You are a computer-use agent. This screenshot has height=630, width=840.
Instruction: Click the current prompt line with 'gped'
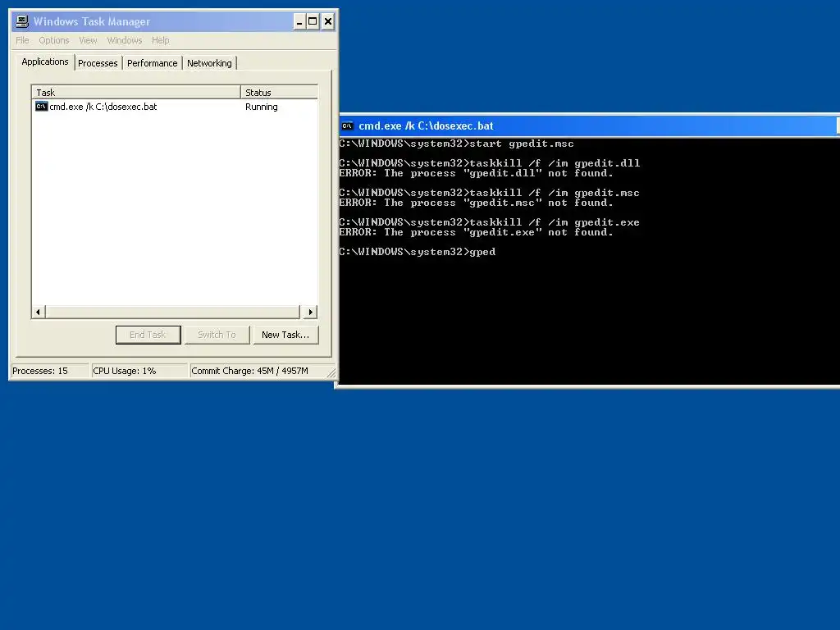point(418,252)
